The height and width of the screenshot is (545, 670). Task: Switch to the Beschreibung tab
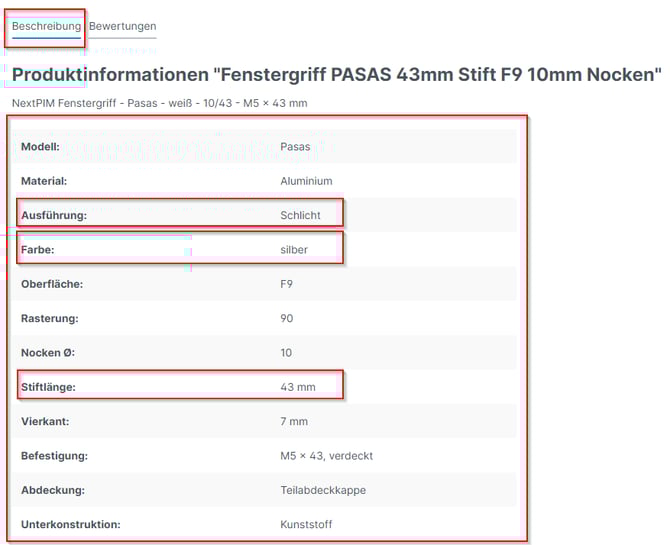click(46, 26)
